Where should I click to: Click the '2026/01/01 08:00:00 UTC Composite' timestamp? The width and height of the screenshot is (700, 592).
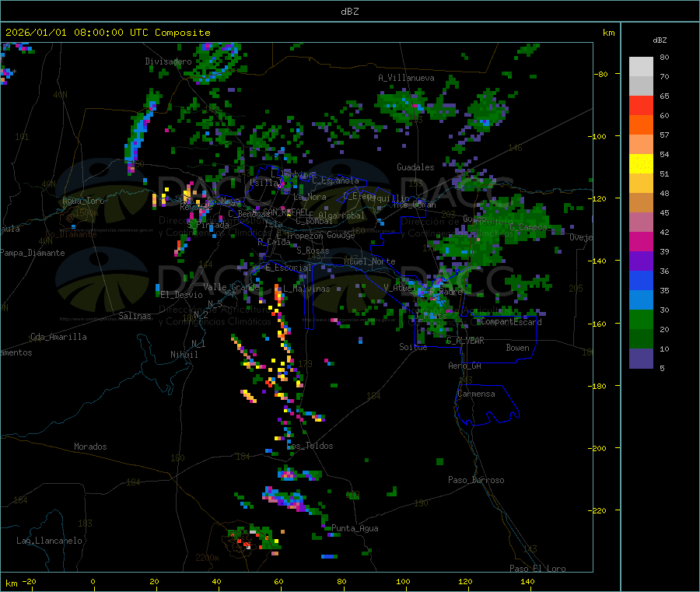tap(107, 33)
